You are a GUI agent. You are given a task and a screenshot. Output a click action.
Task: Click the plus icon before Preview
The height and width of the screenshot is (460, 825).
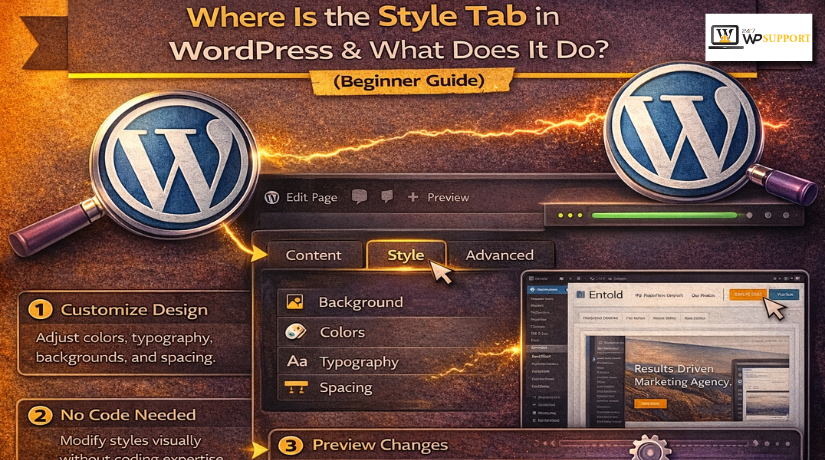tap(412, 197)
